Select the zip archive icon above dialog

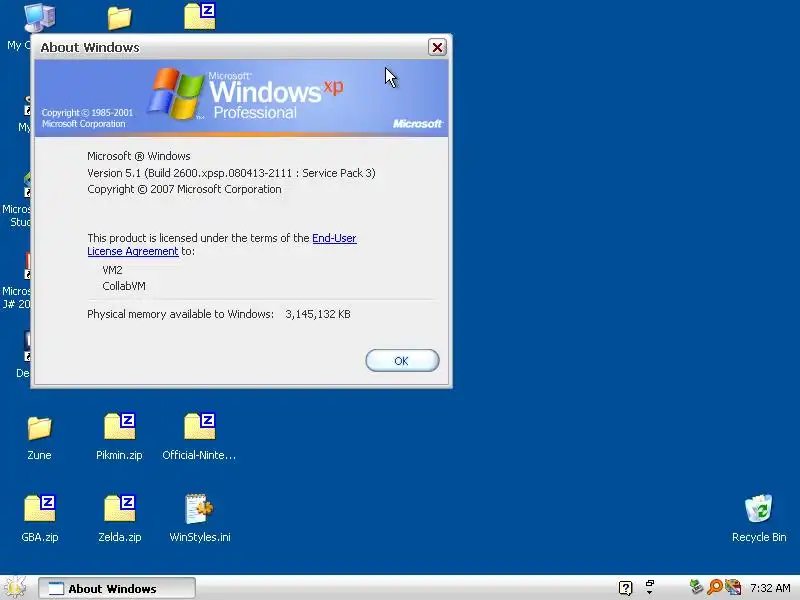[x=199, y=16]
